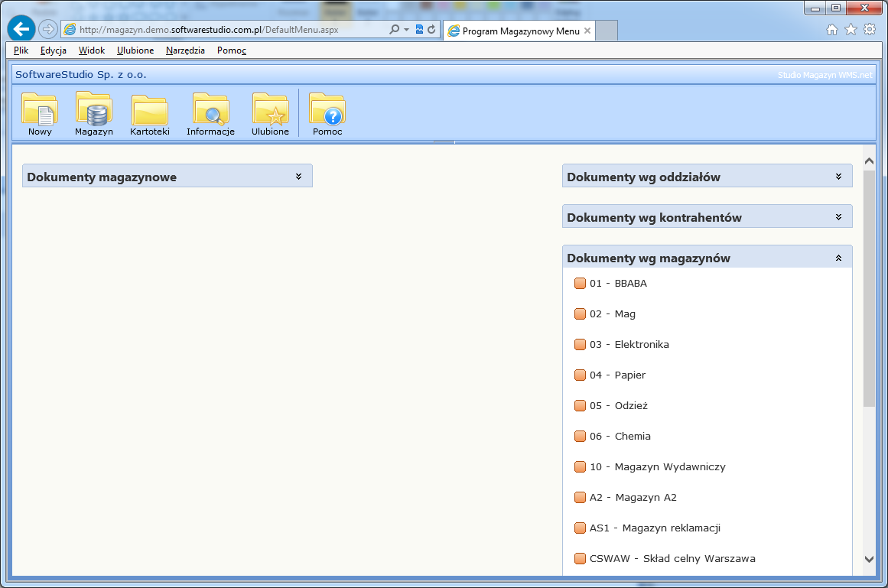The width and height of the screenshot is (888, 588).
Task: Click the Ulubione star folder icon
Action: [x=270, y=109]
